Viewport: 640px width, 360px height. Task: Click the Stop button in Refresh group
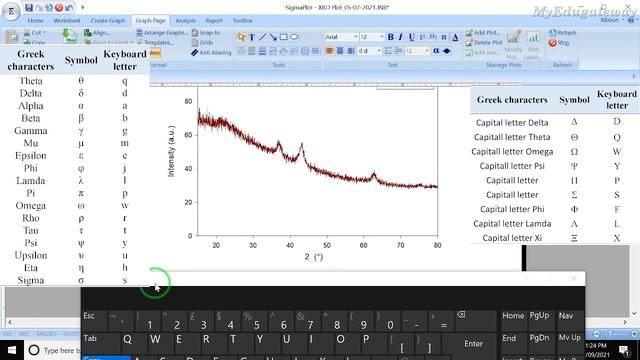tap(559, 42)
